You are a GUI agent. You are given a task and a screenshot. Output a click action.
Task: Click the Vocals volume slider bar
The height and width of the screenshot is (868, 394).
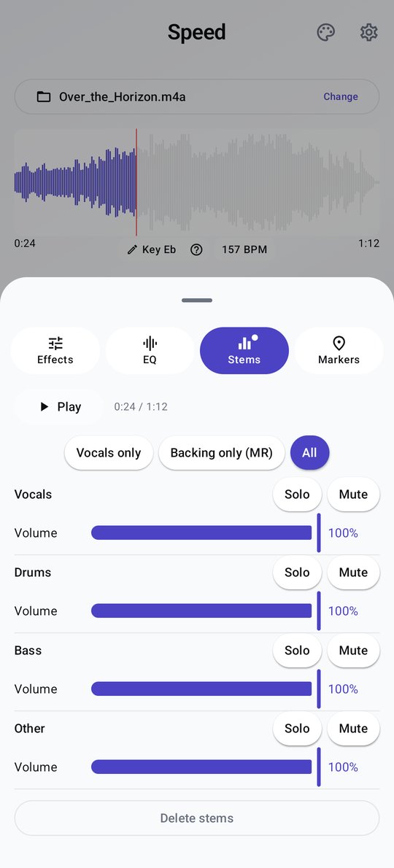click(x=205, y=533)
